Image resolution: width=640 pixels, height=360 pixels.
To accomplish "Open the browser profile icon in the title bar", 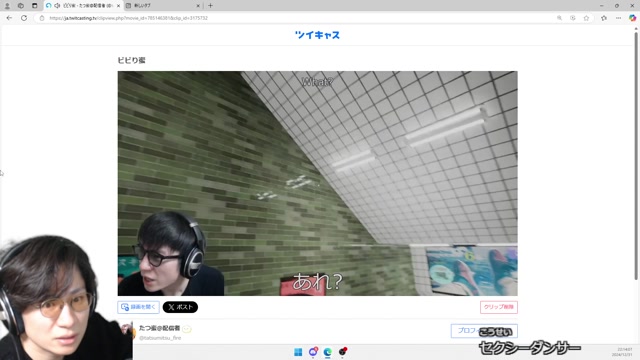I will (x=7, y=6).
